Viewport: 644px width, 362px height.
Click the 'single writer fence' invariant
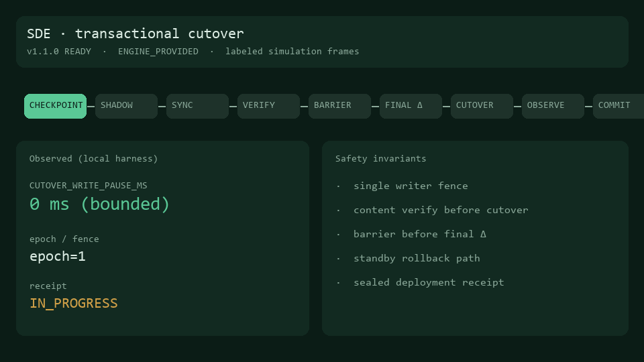411,186
